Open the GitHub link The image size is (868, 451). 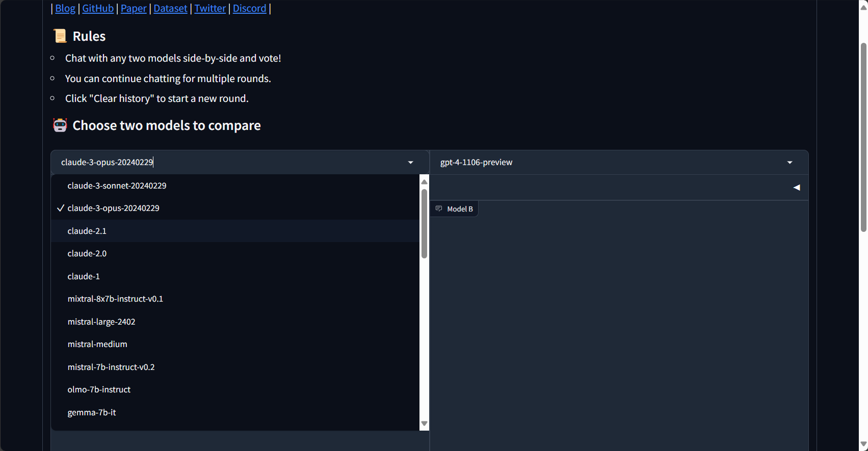[x=98, y=8]
